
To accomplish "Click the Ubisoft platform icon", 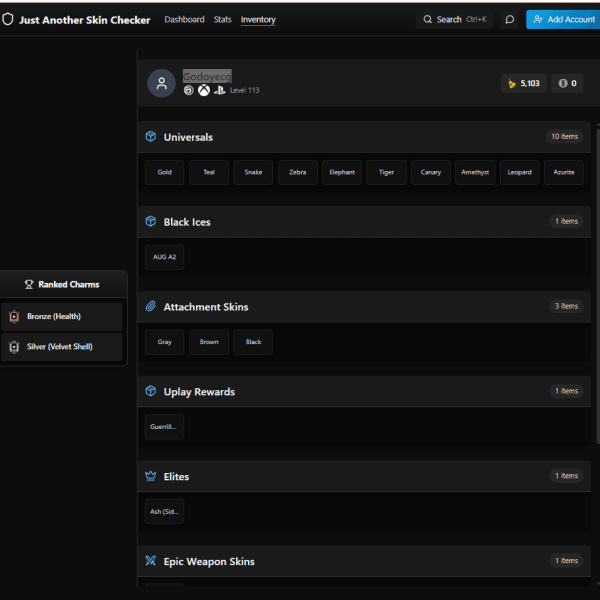I will coord(189,90).
